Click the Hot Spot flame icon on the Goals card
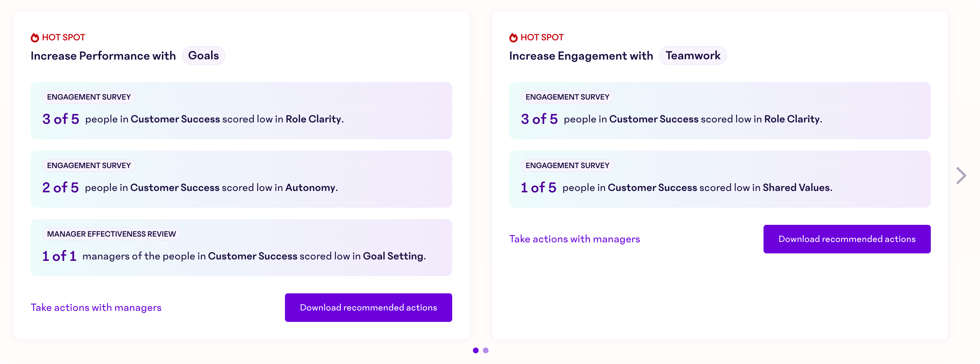Image resolution: width=980 pixels, height=364 pixels. click(x=35, y=37)
